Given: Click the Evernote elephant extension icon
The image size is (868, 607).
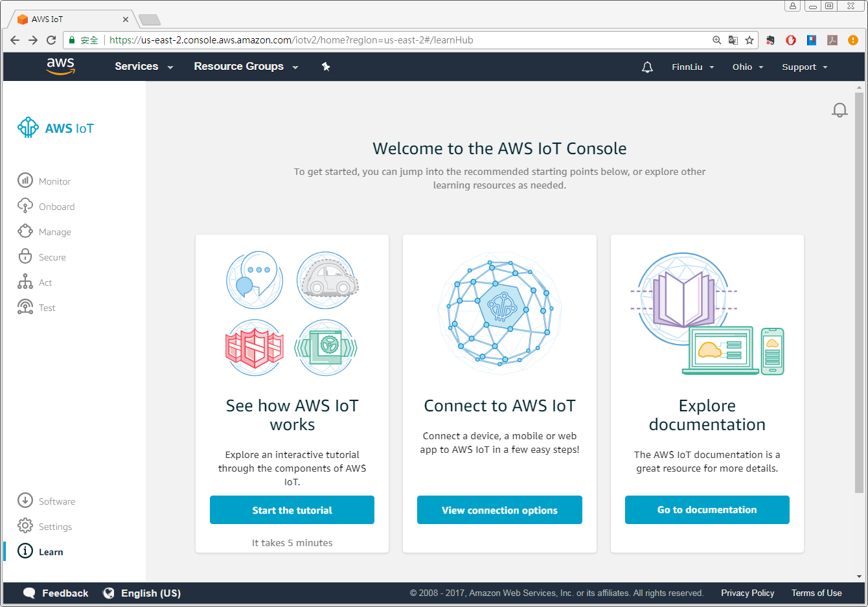Looking at the screenshot, I should tap(770, 40).
